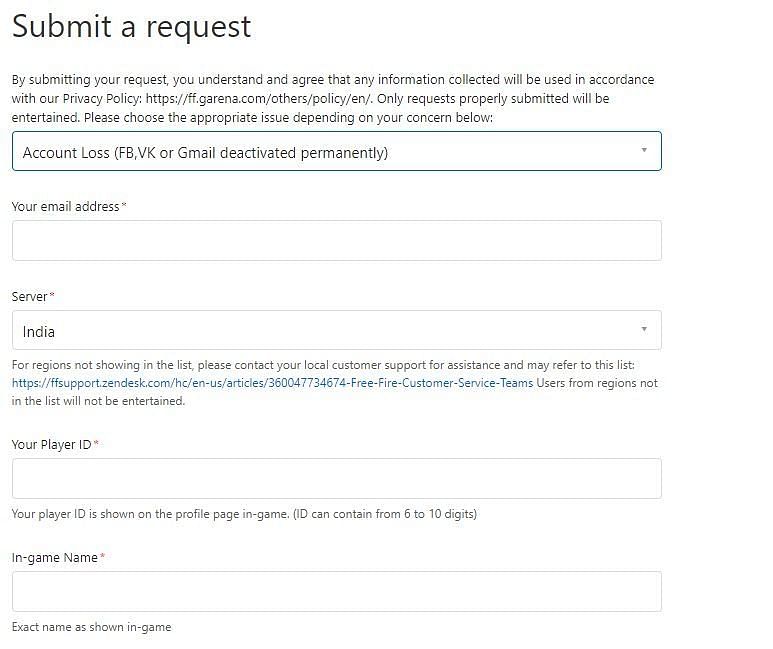Open the Account Loss issue type dropdown
The height and width of the screenshot is (649, 773).
click(x=320, y=152)
